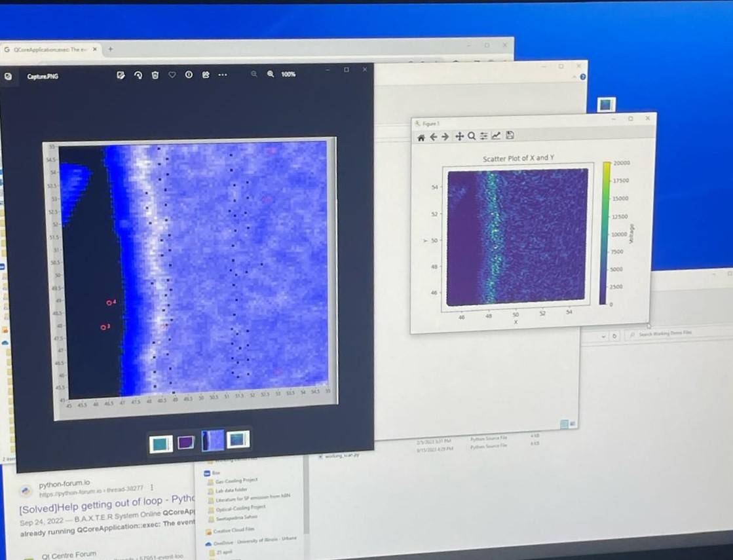Screen dimensions: 733x560
Task: Collapse the File Explorer ribbon with the chevron
Action: coord(602,336)
